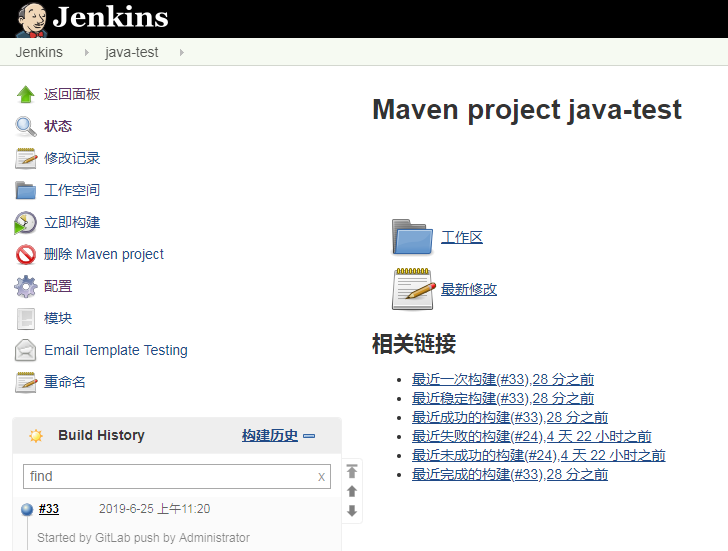Image resolution: width=728 pixels, height=551 pixels.
Task: Open the 工作空间 workspace link
Action: click(x=72, y=190)
